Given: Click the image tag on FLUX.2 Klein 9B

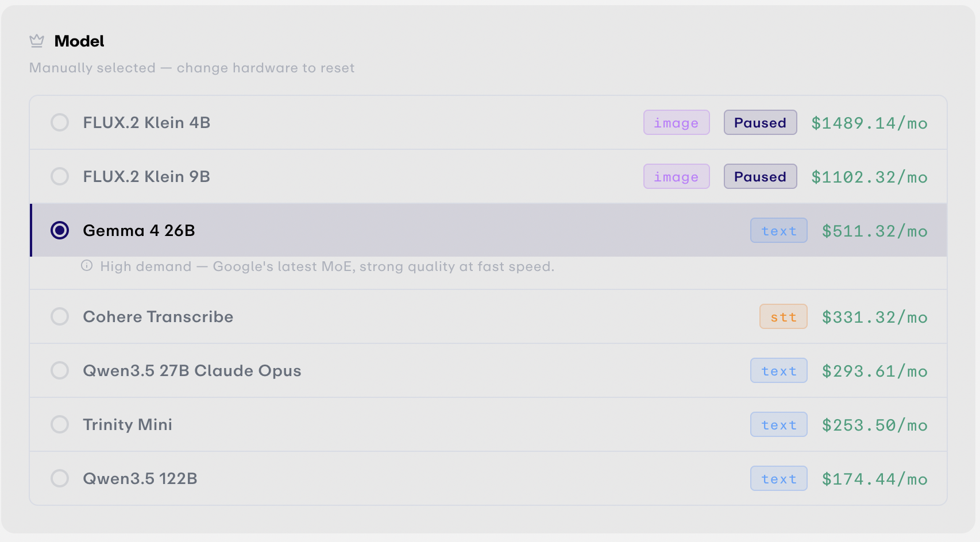Looking at the screenshot, I should tap(676, 176).
